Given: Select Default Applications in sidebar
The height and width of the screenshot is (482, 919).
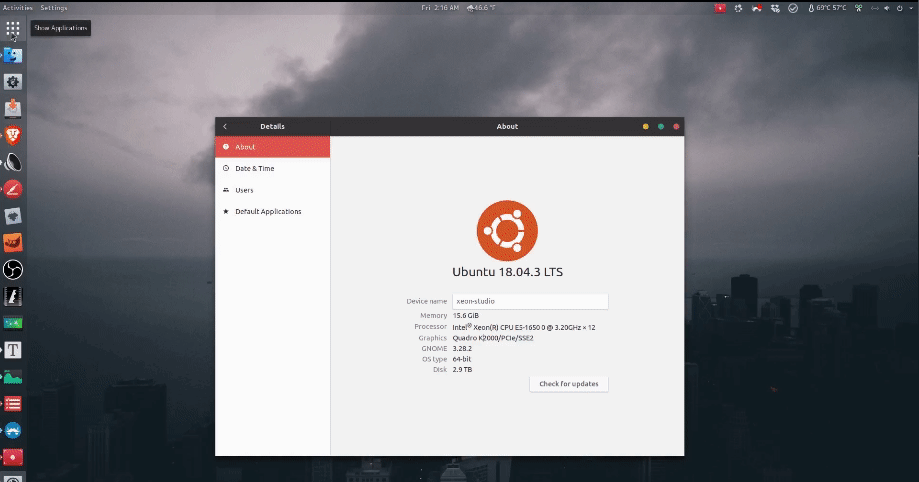Looking at the screenshot, I should point(273,211).
